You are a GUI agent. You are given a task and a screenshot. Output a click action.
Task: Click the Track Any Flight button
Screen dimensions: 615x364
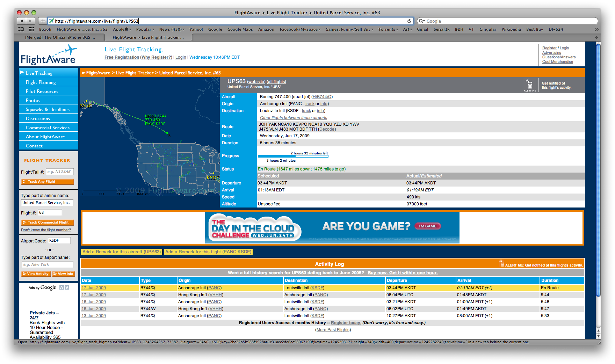pos(48,182)
